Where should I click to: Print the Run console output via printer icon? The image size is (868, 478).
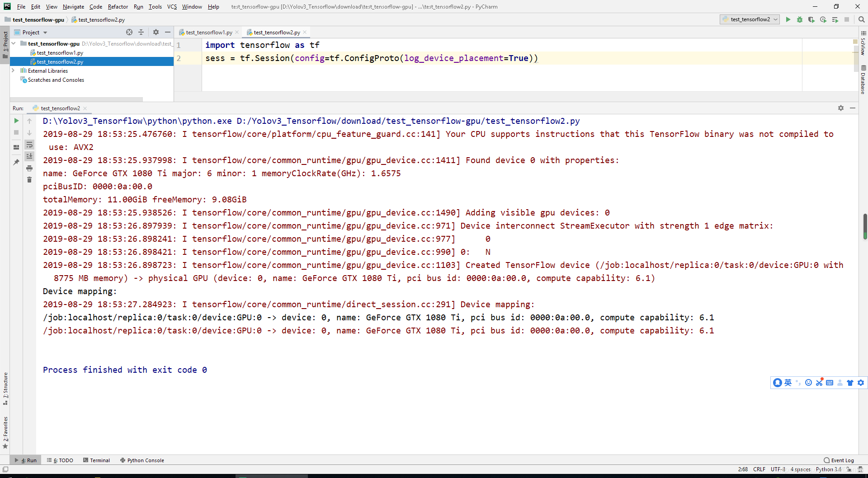[x=29, y=168]
